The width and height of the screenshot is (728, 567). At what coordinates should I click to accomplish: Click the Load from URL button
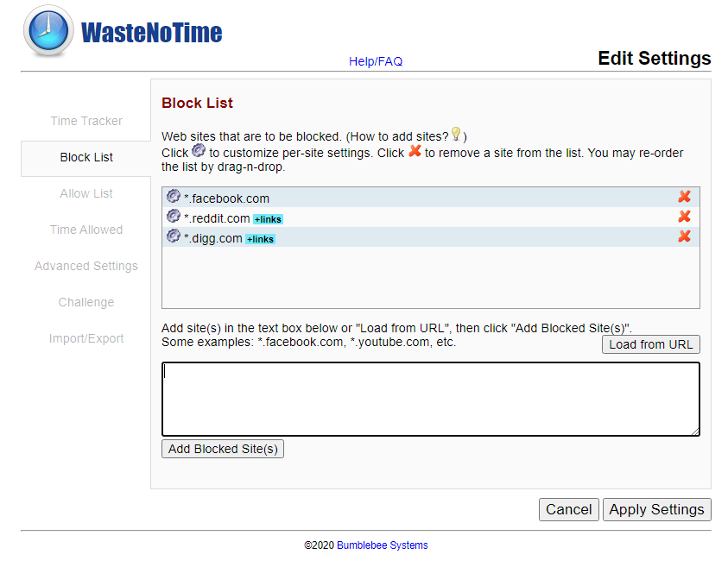[x=651, y=344]
